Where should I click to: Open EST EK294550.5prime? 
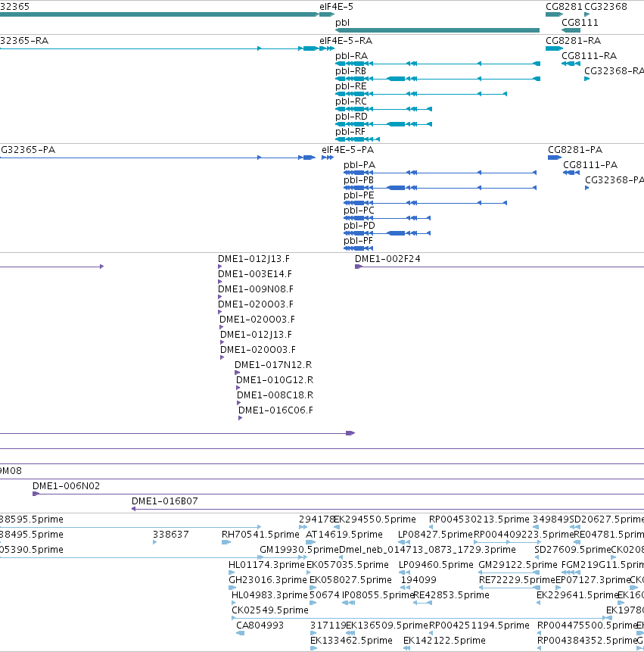pos(375,519)
